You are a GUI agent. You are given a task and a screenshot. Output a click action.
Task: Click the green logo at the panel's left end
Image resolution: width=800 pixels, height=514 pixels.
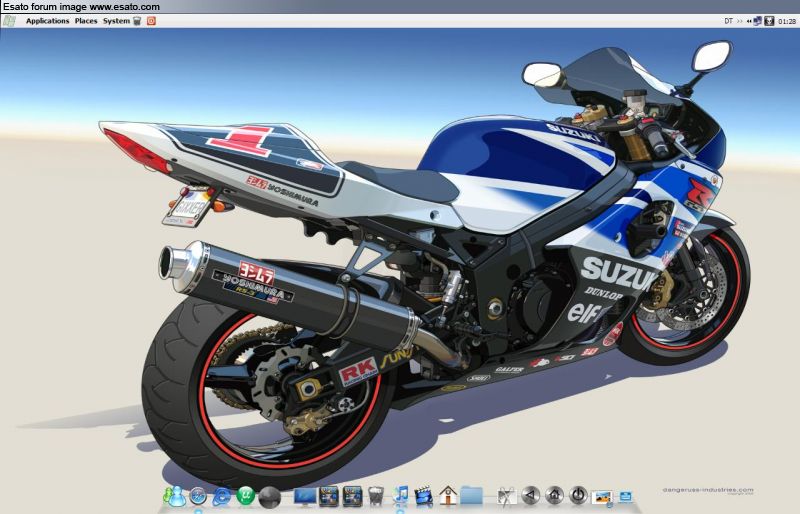9,21
